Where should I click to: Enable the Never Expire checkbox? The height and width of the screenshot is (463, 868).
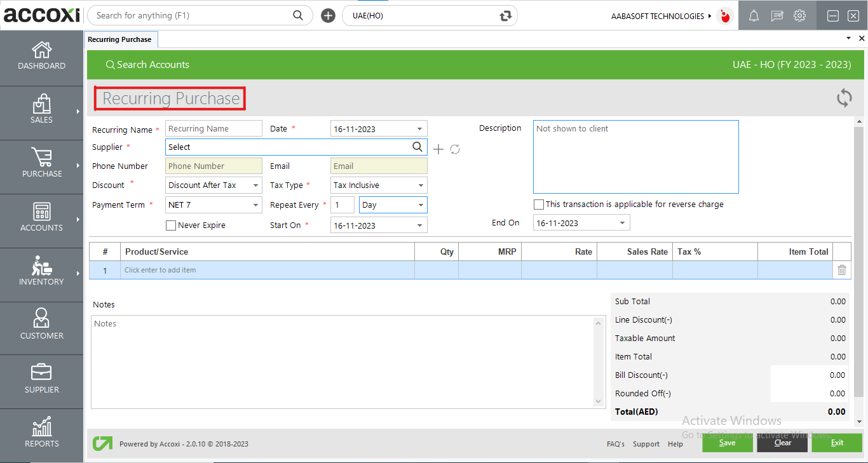(x=170, y=225)
